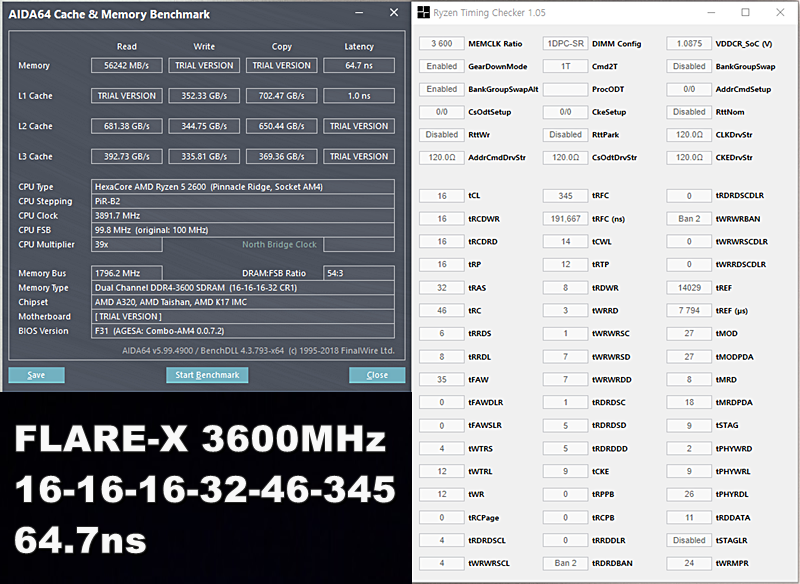Click the tRDRDBAN Ban 2 value
This screenshot has width=800, height=584.
coord(565,563)
